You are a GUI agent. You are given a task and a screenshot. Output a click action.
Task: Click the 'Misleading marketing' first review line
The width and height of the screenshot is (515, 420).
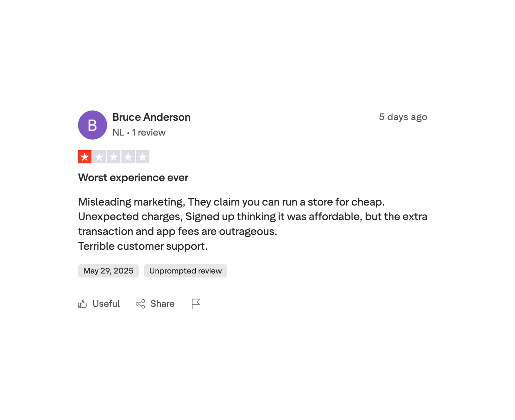tap(231, 202)
